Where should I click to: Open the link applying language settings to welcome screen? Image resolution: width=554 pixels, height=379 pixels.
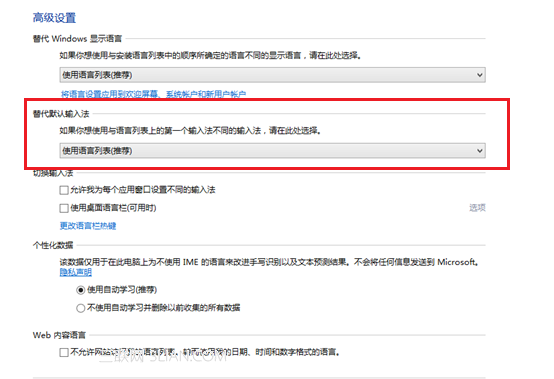153,94
